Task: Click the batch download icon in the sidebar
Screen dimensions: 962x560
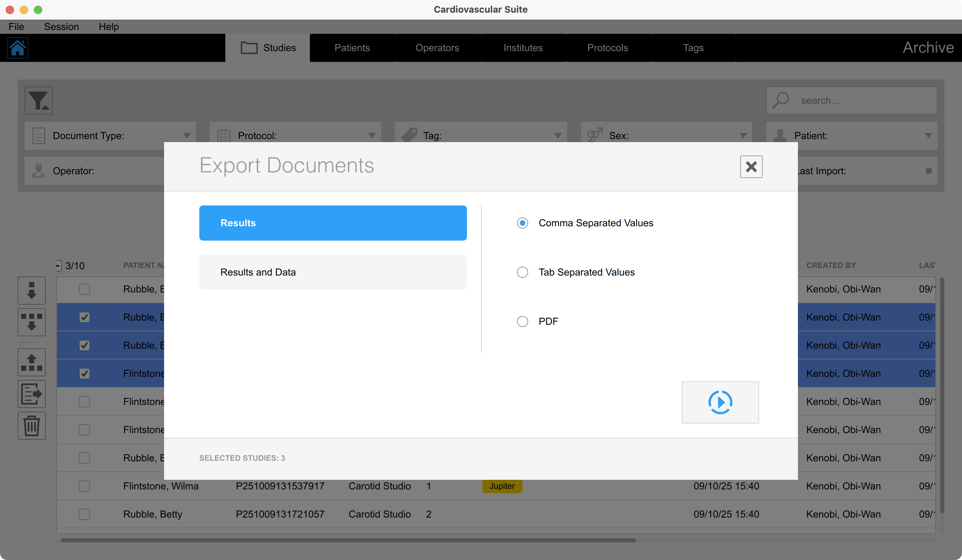Action: 32,322
